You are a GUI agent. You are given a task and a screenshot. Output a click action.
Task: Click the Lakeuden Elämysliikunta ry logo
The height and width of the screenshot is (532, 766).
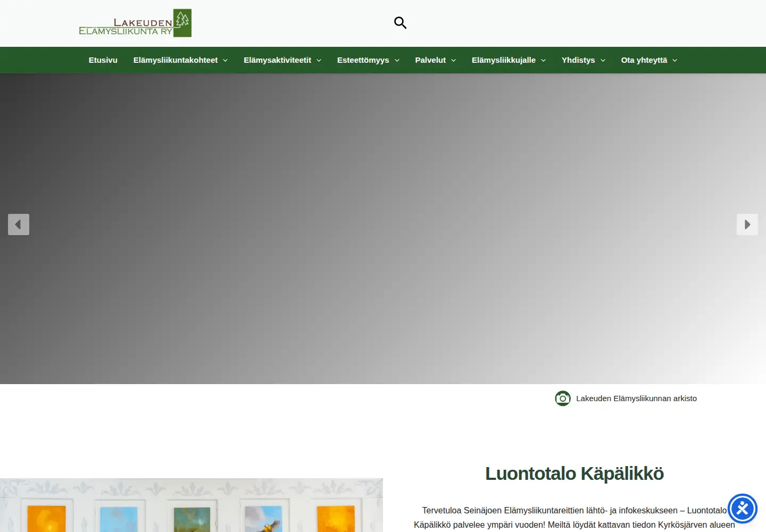tap(135, 23)
